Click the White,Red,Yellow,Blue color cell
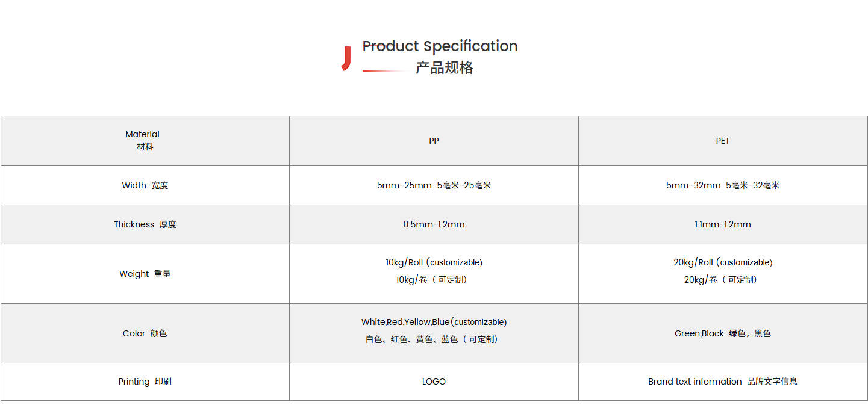The height and width of the screenshot is (414, 868). click(x=434, y=330)
